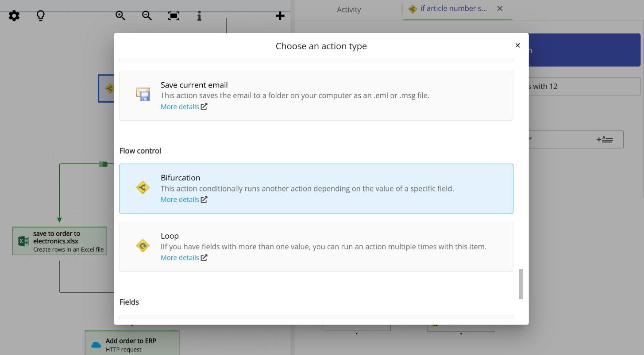
Task: Click the yellow Bifurcation diamond icon
Action: (x=143, y=187)
